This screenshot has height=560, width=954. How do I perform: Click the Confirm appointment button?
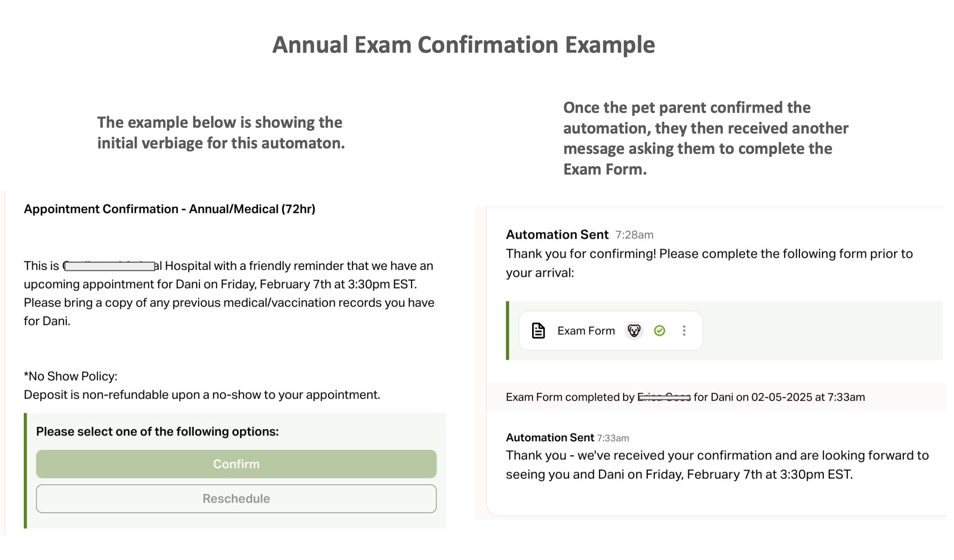[x=236, y=464]
